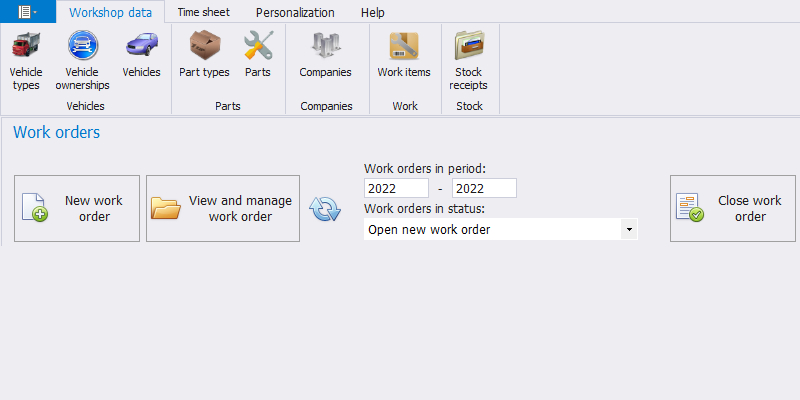Click the Close work order button

[733, 208]
